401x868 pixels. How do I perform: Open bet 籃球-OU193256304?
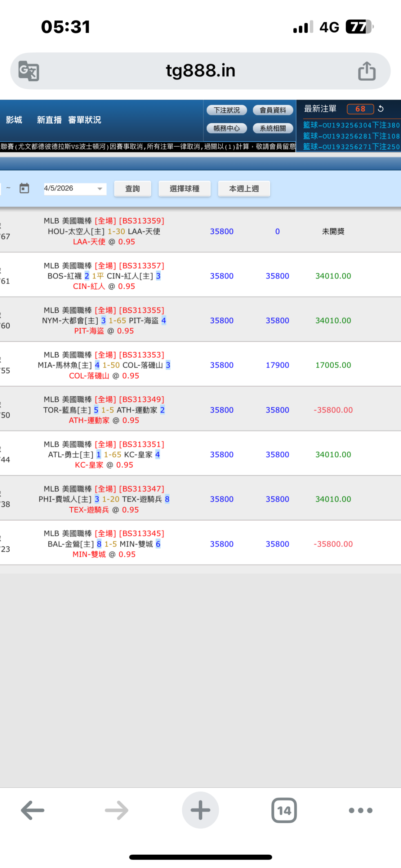point(351,125)
